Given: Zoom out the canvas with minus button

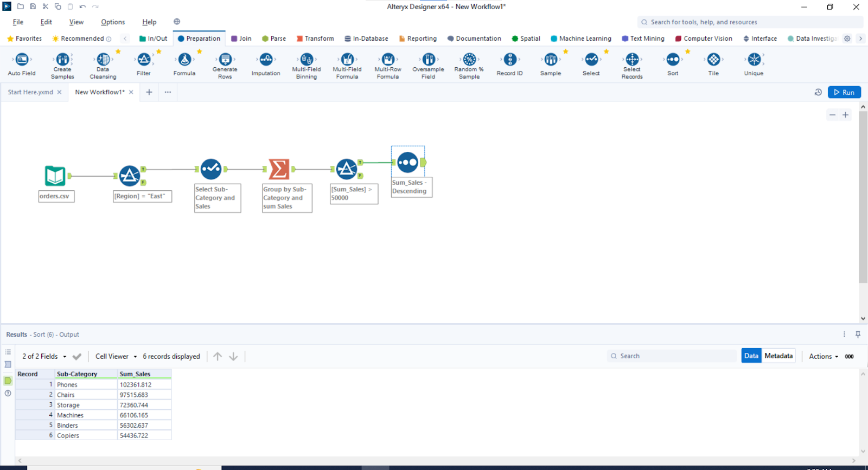Looking at the screenshot, I should 833,115.
